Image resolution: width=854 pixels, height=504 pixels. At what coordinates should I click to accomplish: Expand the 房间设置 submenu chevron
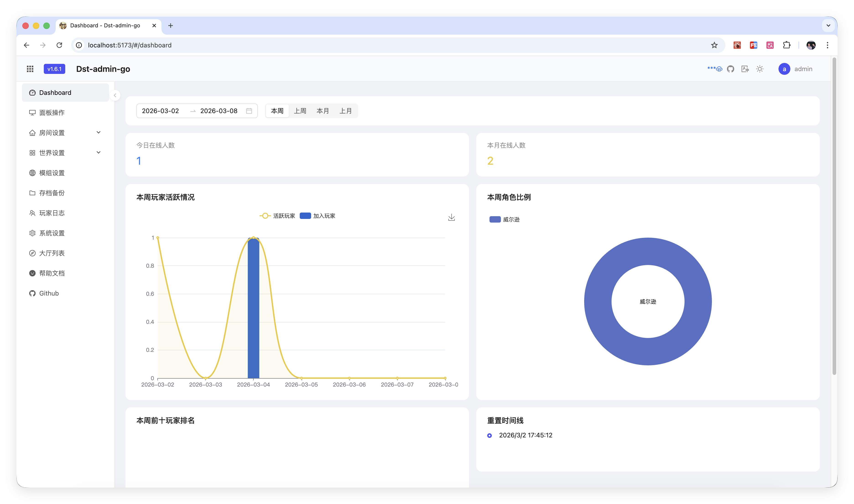coord(99,132)
